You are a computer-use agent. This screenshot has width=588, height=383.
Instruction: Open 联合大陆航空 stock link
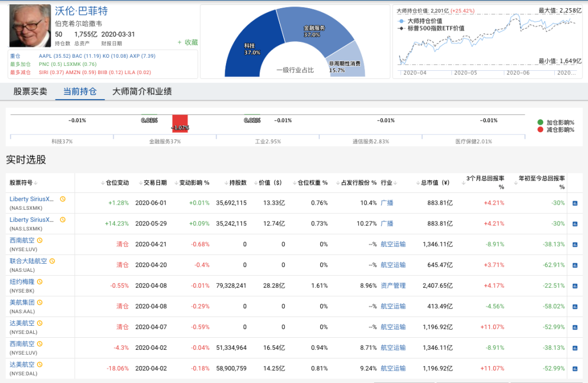pos(28,261)
